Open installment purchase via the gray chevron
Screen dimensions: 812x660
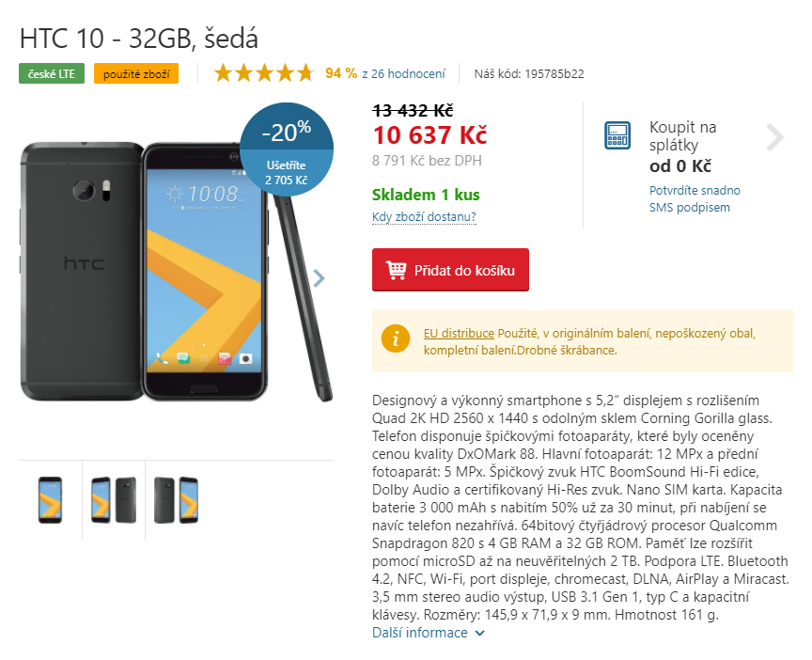pyautogui.click(x=774, y=137)
